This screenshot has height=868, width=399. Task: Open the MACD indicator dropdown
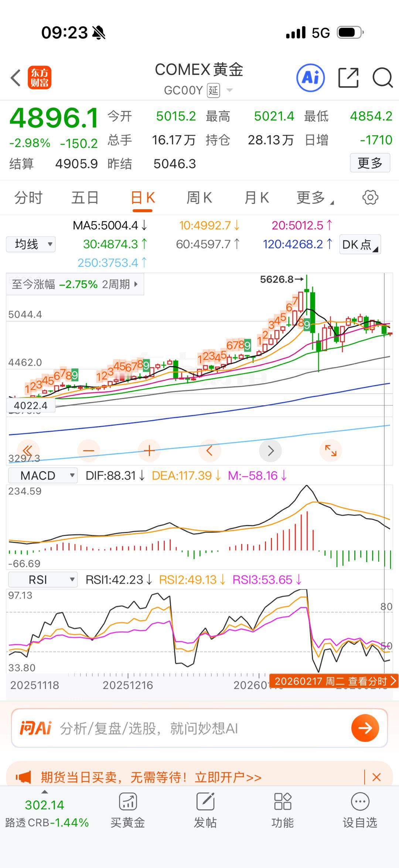[43, 475]
